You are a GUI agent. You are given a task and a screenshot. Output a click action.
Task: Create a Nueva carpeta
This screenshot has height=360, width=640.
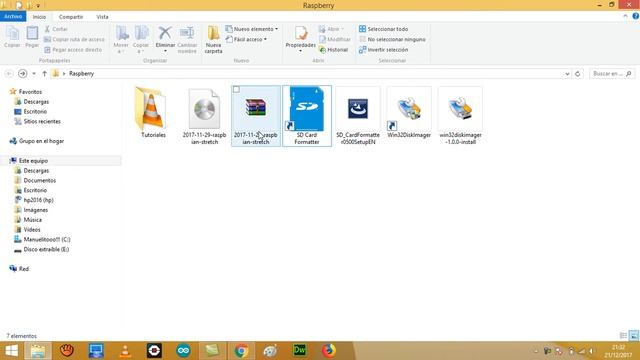[213, 39]
